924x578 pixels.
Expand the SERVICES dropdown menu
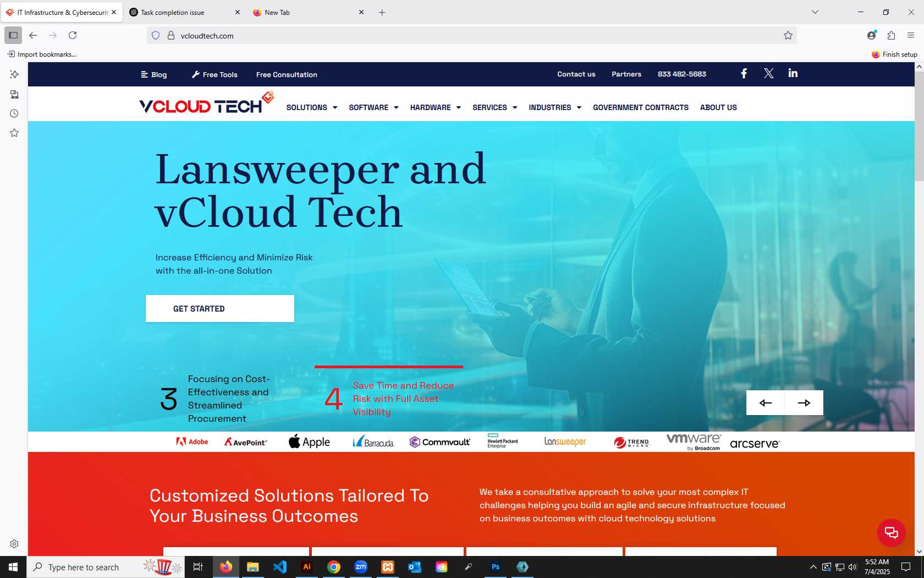pos(494,107)
